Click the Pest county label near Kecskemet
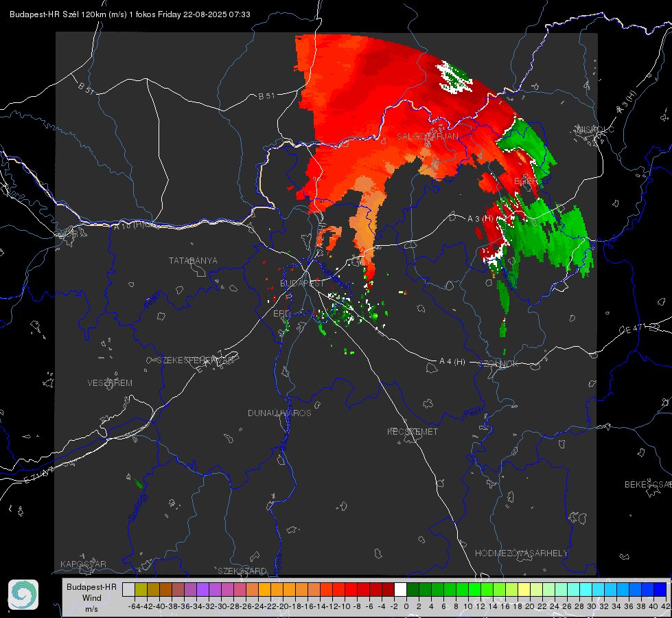The width and height of the screenshot is (672, 618). (473, 413)
